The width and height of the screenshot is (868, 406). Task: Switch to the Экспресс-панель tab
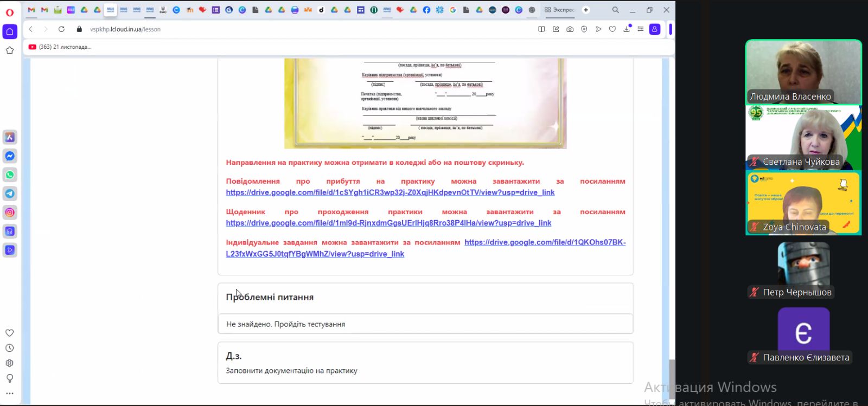pos(559,10)
